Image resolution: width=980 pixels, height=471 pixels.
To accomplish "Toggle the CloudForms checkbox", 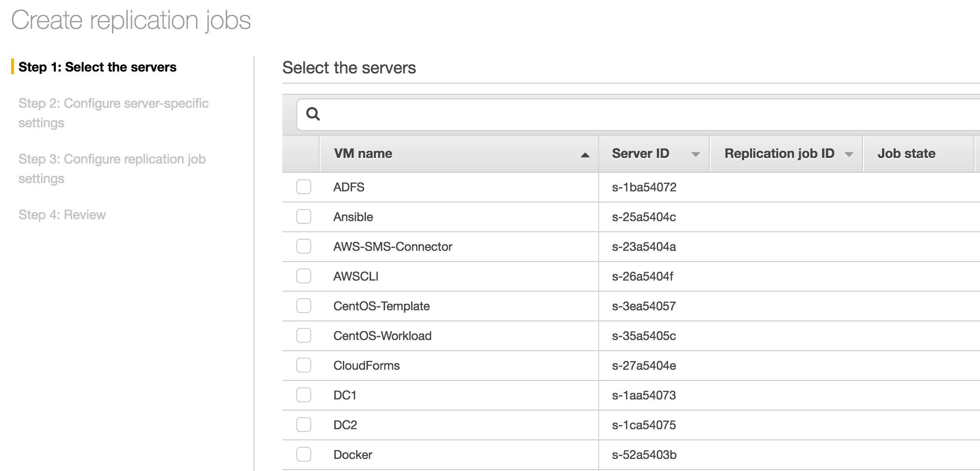I will pos(304,366).
